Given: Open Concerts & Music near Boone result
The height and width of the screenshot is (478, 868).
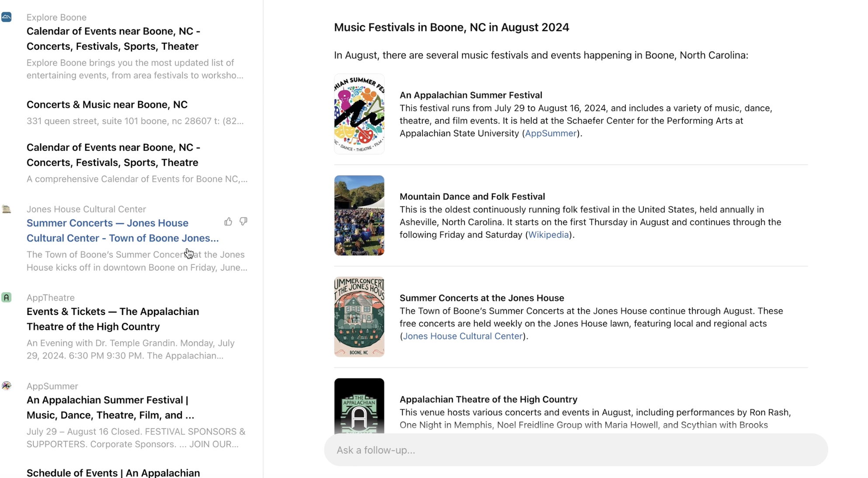Looking at the screenshot, I should click(107, 104).
